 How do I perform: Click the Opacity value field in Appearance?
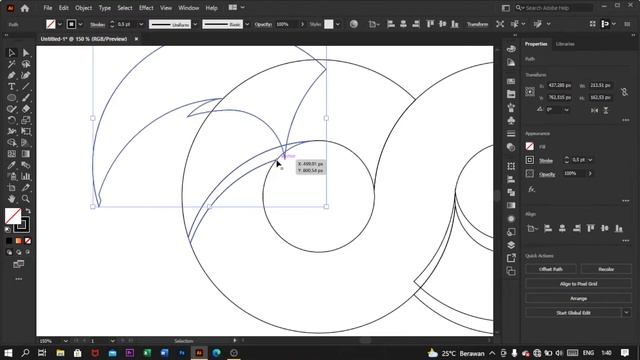[x=574, y=173]
